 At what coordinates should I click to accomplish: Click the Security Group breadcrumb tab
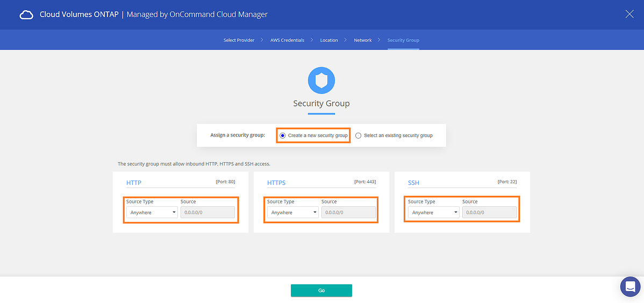[403, 40]
